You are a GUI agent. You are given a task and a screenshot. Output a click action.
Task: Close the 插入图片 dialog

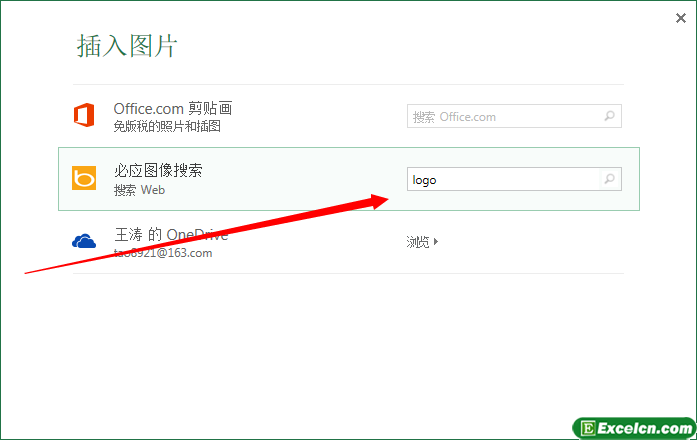(x=681, y=18)
